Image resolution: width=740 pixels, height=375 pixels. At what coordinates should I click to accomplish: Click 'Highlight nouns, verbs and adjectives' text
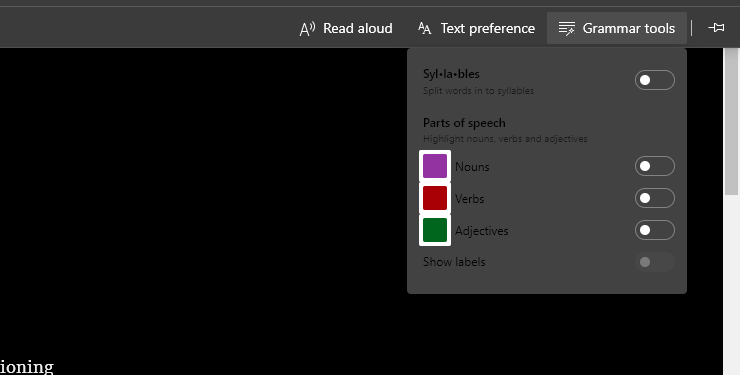(x=505, y=139)
